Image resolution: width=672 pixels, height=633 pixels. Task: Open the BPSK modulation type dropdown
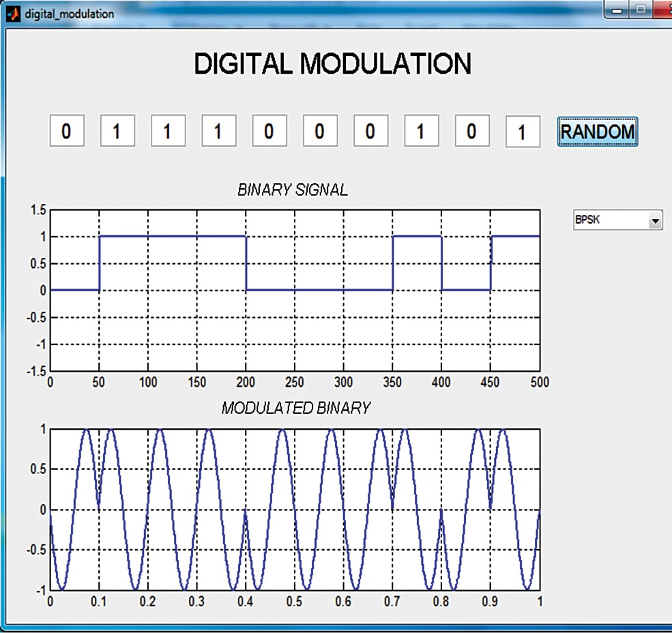point(617,220)
